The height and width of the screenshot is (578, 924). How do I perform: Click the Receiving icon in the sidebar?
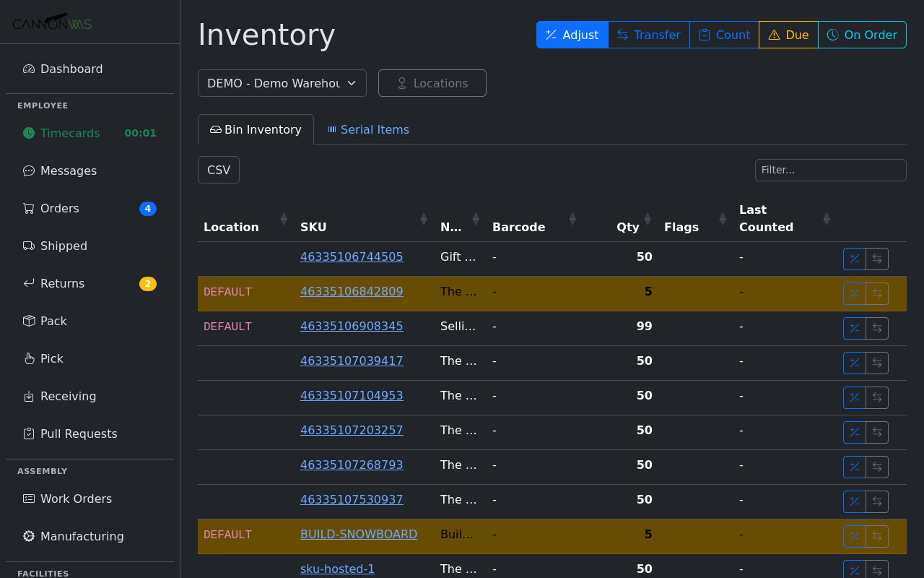pos(28,396)
